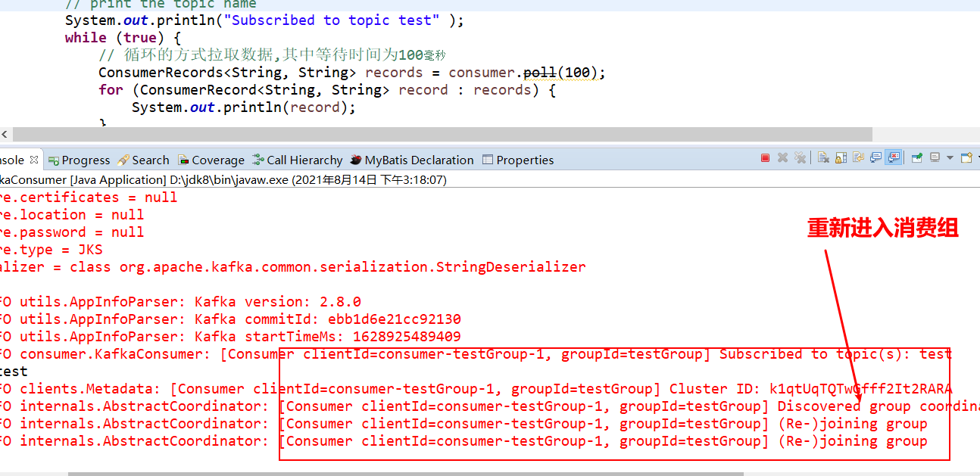The image size is (980, 476).
Task: Click the Remove Launch gray X icon
Action: coord(782,158)
